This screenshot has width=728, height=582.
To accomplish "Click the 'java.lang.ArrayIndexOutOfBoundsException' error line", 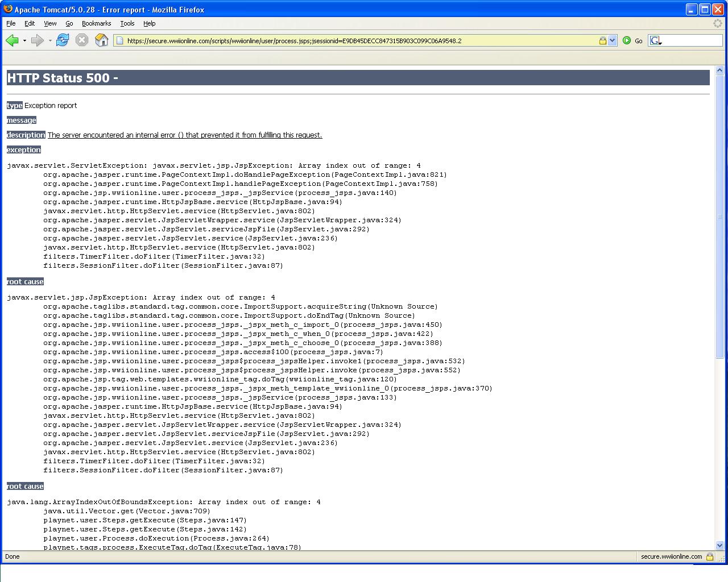I will coord(164,502).
